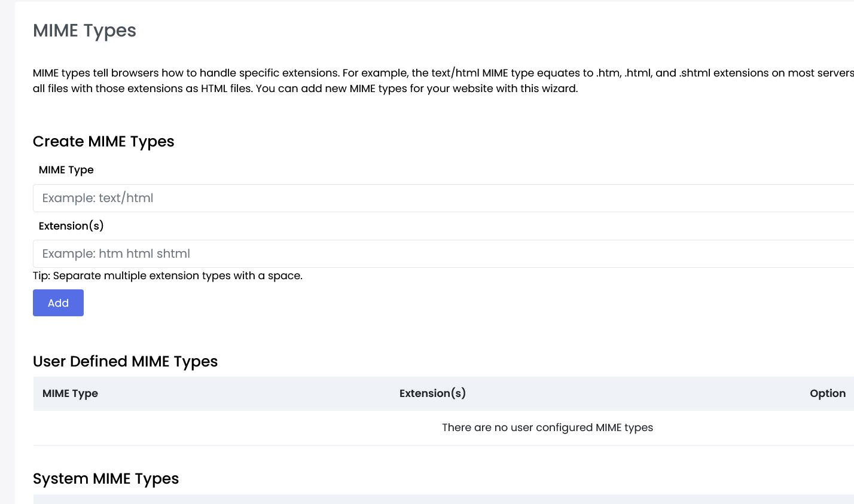Click the tip about separating extensions with spaces
This screenshot has width=854, height=504.
point(167,276)
